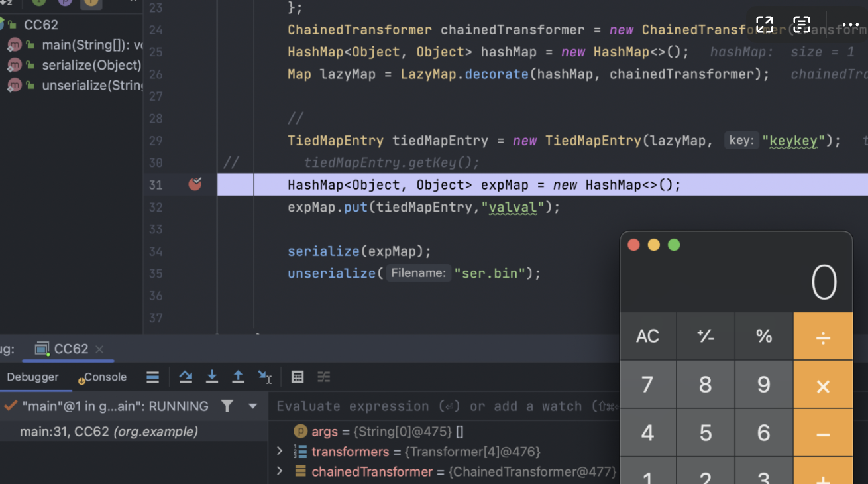This screenshot has height=484, width=868.
Task: Expand the chainedTransformer variable node
Action: [x=280, y=471]
